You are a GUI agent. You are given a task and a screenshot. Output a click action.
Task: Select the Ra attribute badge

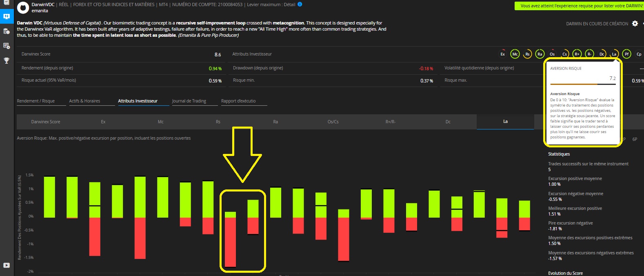pos(540,54)
